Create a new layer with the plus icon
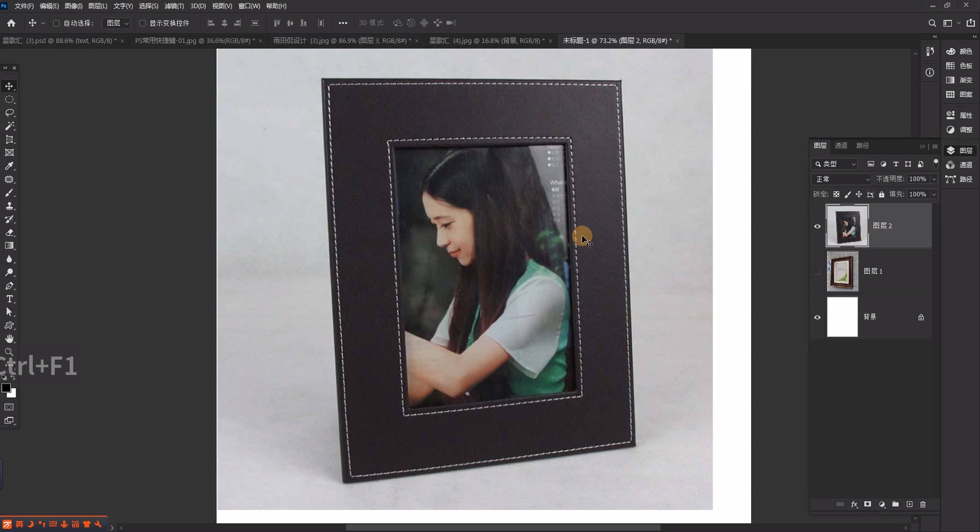Screen dimensions: 980x532 click(x=910, y=505)
